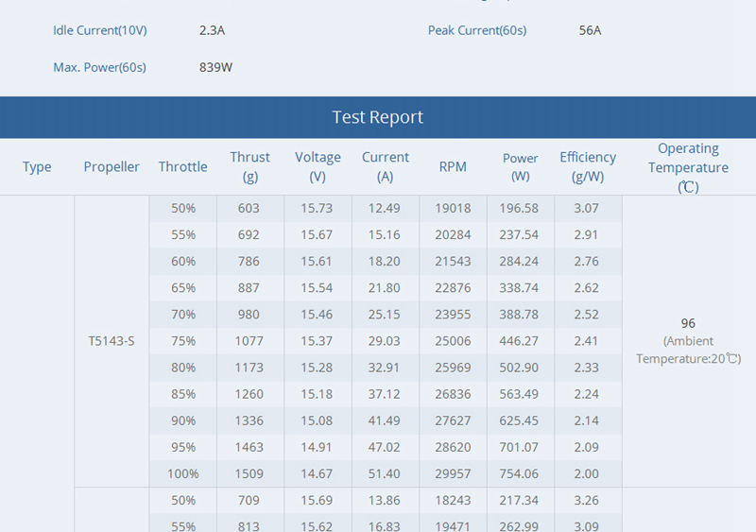Click the Operating Temperature column header
Viewport: 756px width, 532px height.
(x=688, y=167)
